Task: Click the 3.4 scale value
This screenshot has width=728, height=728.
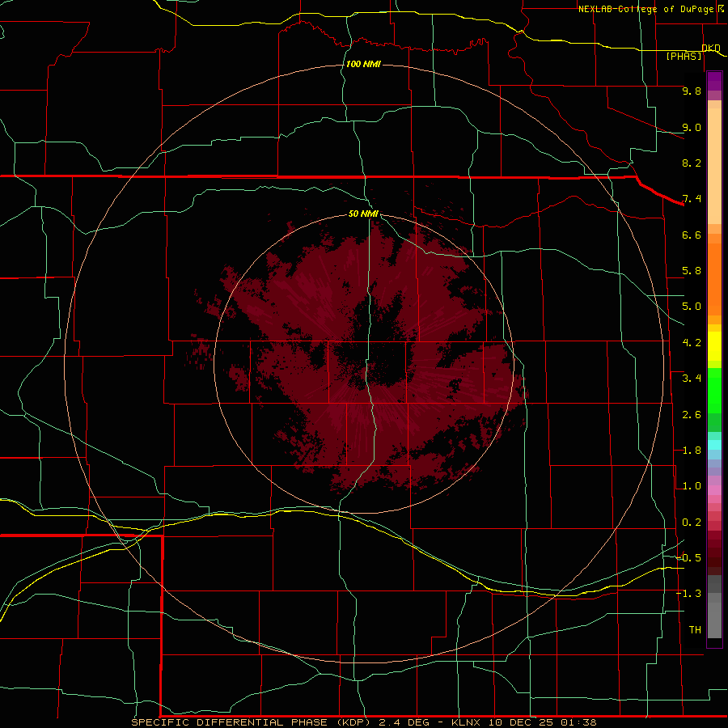Action: point(692,379)
